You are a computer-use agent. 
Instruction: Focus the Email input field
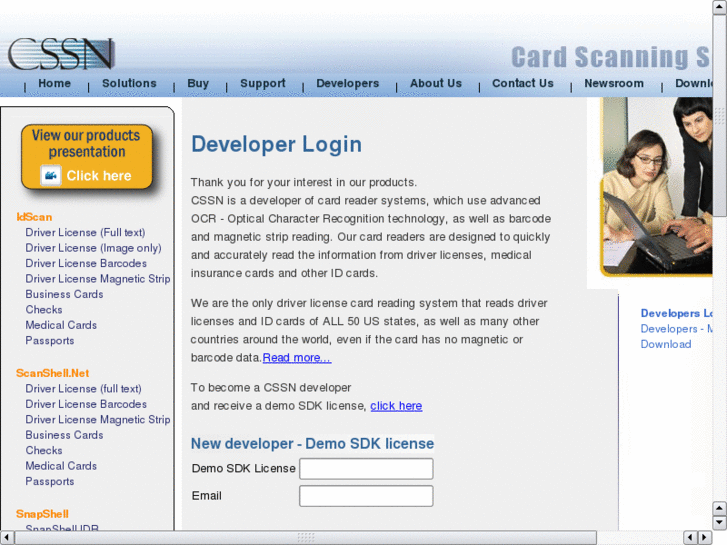pyautogui.click(x=366, y=496)
